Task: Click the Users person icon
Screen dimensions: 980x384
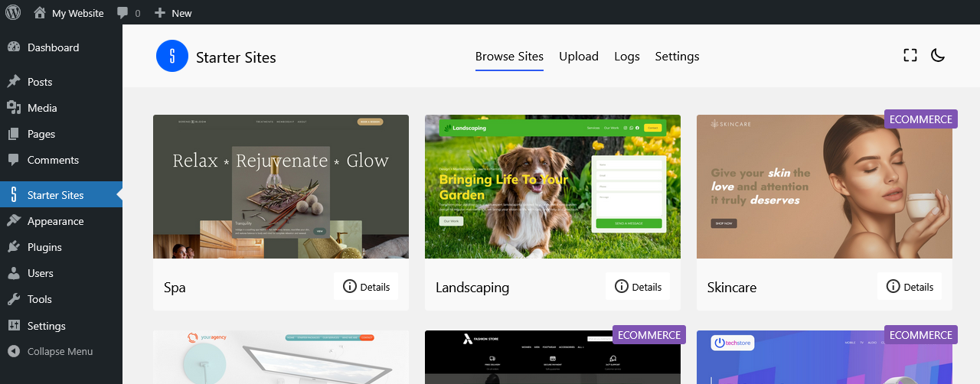Action: pyautogui.click(x=14, y=273)
